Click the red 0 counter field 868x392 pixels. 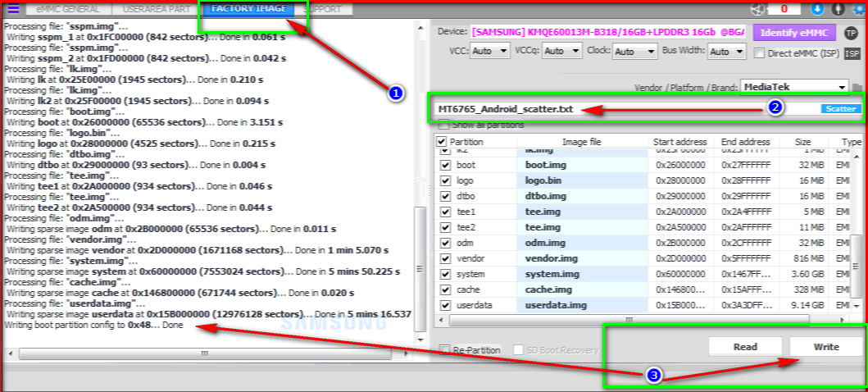click(783, 9)
